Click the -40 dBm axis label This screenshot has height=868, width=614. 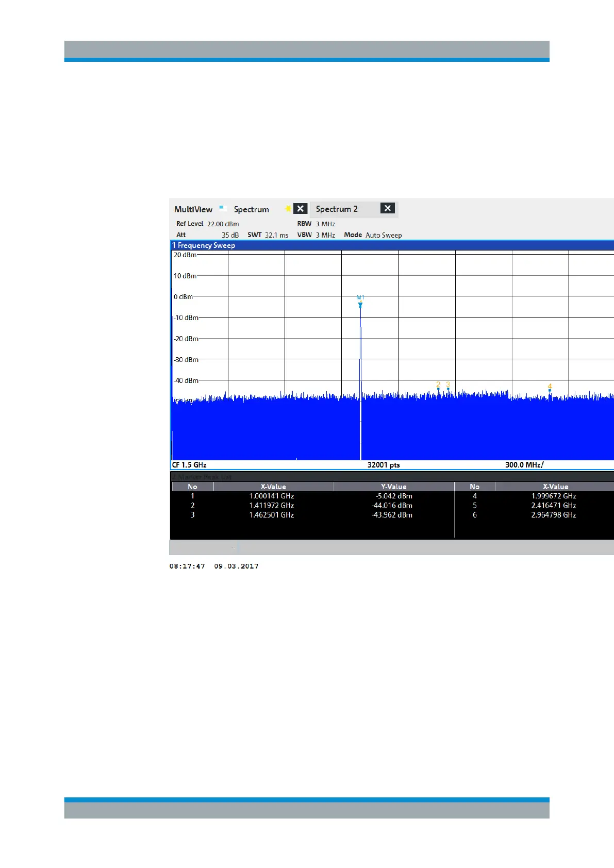tap(186, 381)
